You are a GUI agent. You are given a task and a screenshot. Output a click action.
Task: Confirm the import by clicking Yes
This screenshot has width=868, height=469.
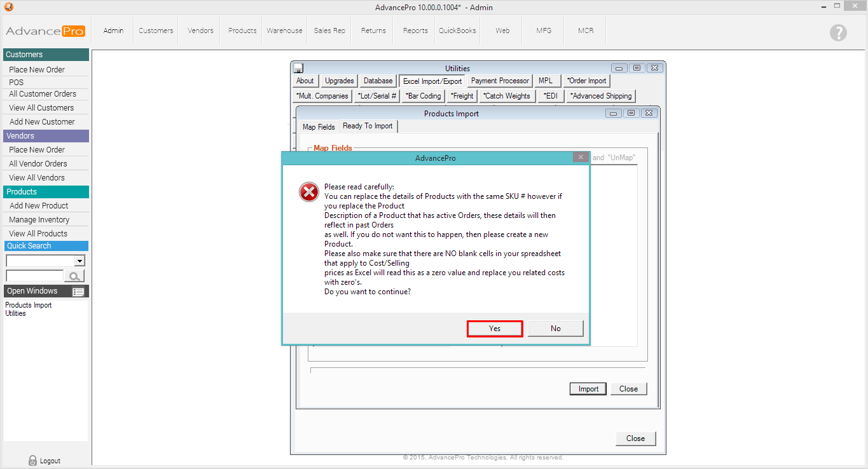495,329
